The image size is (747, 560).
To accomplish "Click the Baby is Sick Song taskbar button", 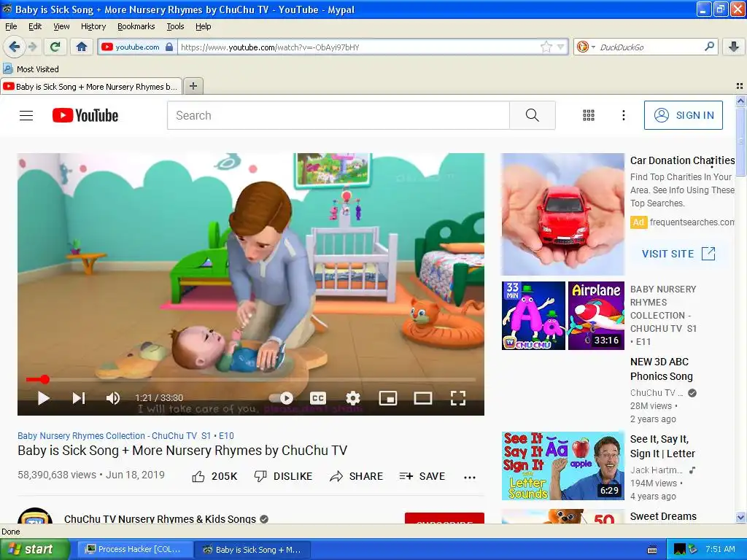I will pos(252,550).
